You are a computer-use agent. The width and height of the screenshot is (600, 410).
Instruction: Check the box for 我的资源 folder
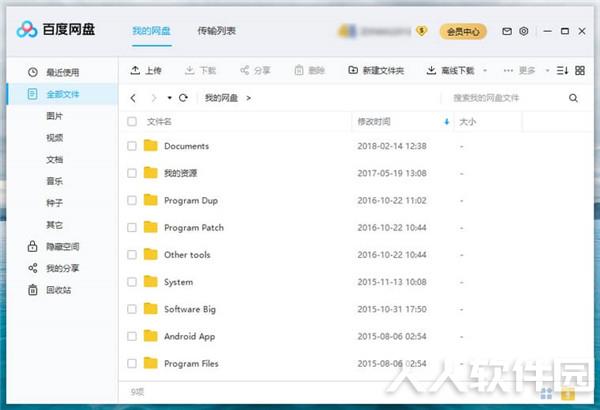132,173
